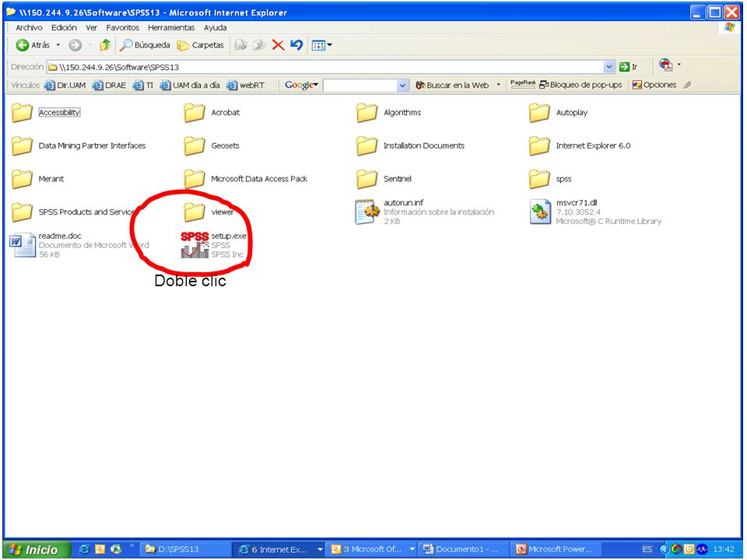The height and width of the screenshot is (560, 747).
Task: Open the UAM día a día link
Action: (x=190, y=86)
